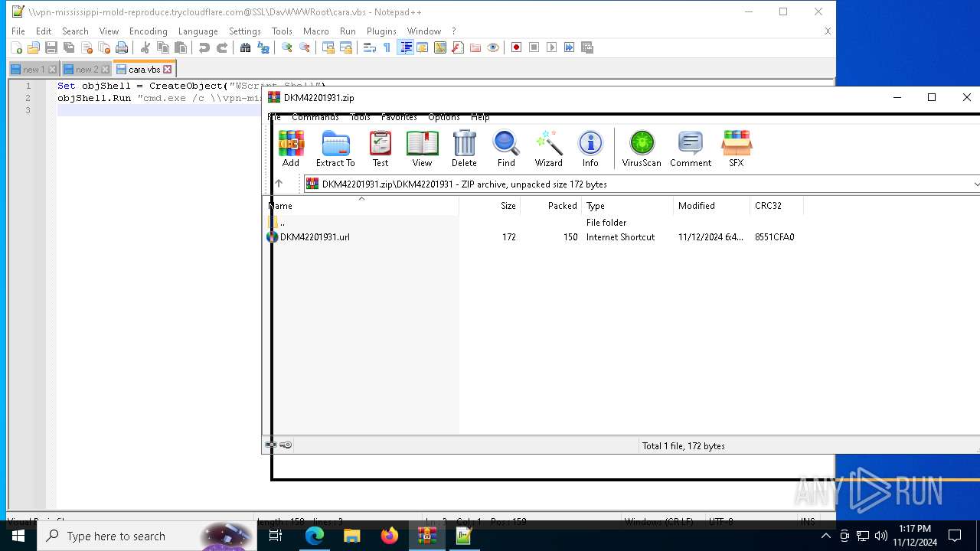Sort by Type column header in WinRAR
980x551 pixels.
(628, 206)
